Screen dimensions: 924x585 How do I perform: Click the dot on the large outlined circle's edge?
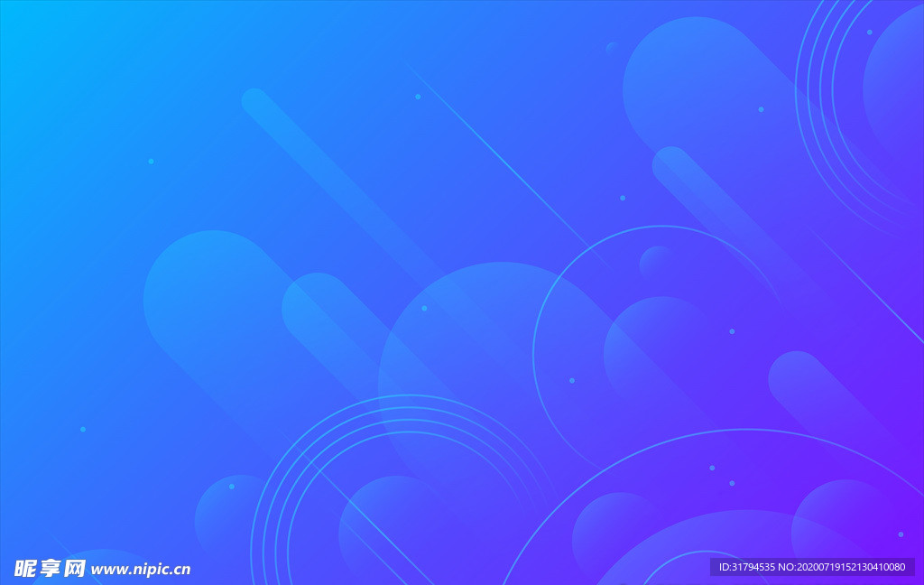click(x=572, y=380)
